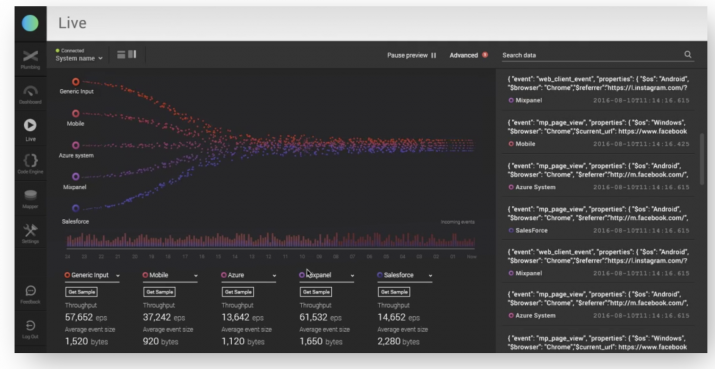The height and width of the screenshot is (369, 715).
Task: Click the Azure system source node
Action: pos(76,146)
